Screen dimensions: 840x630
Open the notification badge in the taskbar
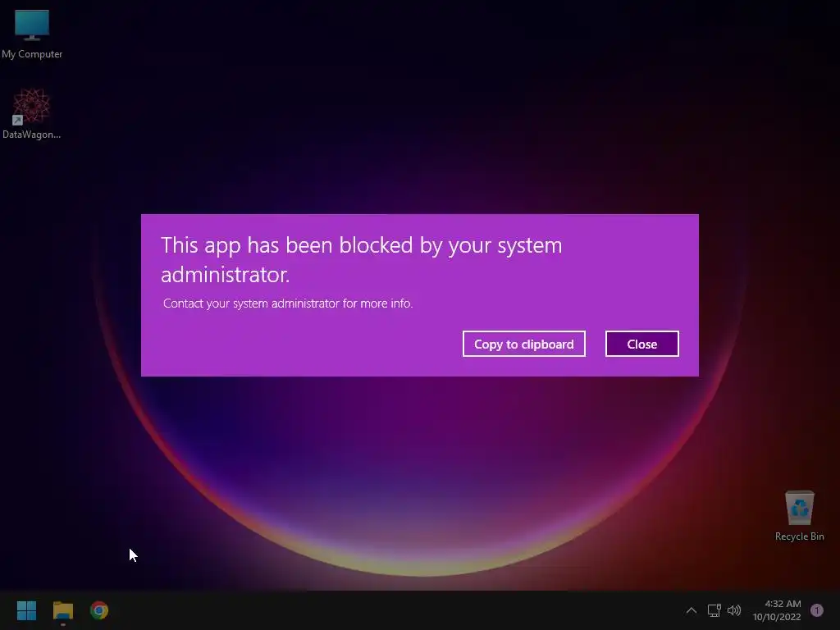coord(817,610)
